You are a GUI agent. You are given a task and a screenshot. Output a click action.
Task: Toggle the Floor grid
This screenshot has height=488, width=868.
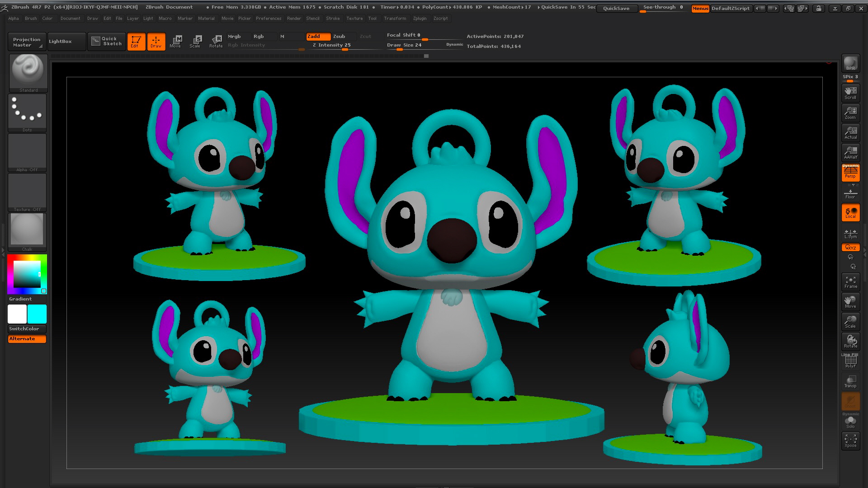850,193
